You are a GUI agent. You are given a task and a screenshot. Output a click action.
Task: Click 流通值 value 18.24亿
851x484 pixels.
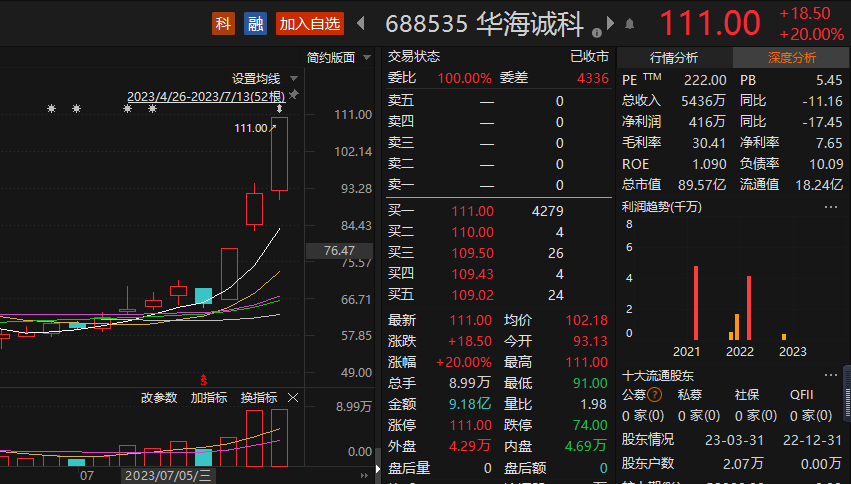pyautogui.click(x=819, y=185)
